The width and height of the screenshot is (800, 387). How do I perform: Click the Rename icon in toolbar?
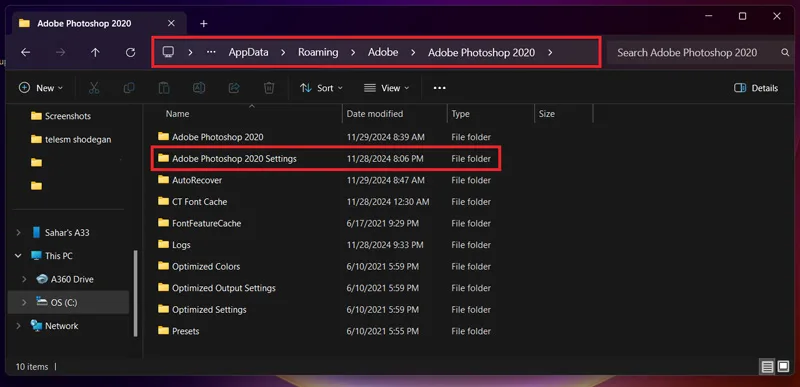199,88
